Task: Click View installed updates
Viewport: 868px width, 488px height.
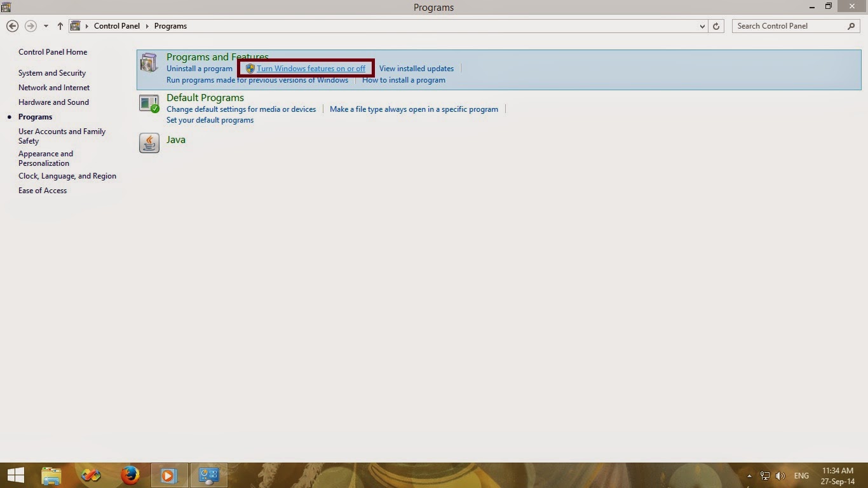Action: tap(416, 69)
